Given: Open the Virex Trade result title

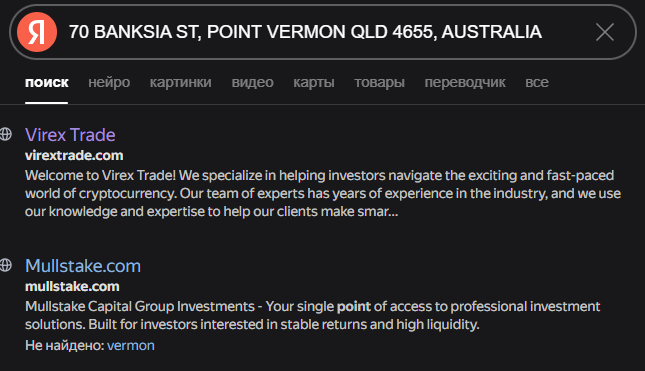Looking at the screenshot, I should [x=70, y=135].
